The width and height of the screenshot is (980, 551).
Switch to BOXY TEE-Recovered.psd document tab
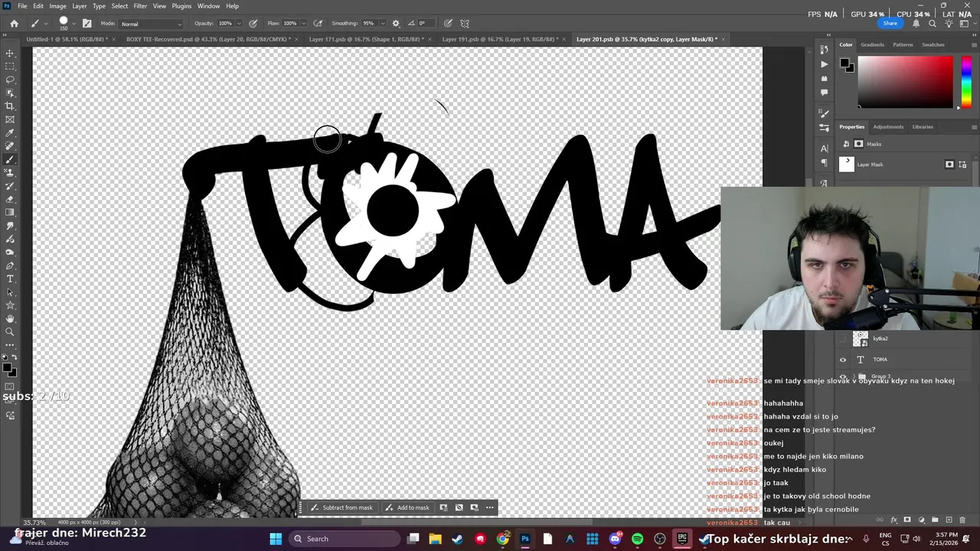point(208,39)
